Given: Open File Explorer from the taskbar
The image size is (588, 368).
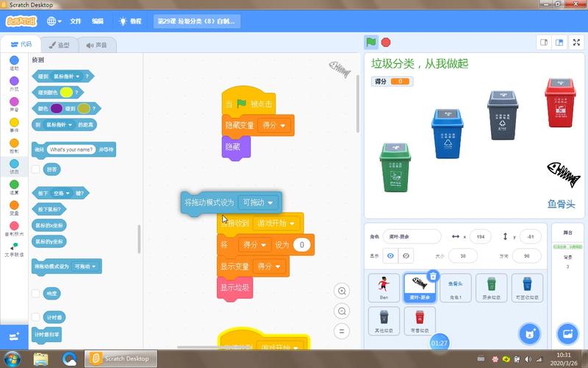Looking at the screenshot, I should (41, 358).
